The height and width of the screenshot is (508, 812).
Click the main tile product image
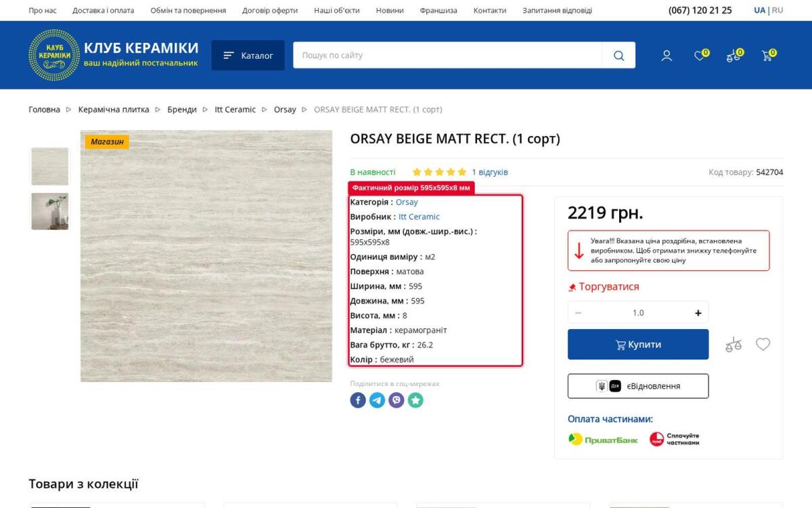point(206,256)
